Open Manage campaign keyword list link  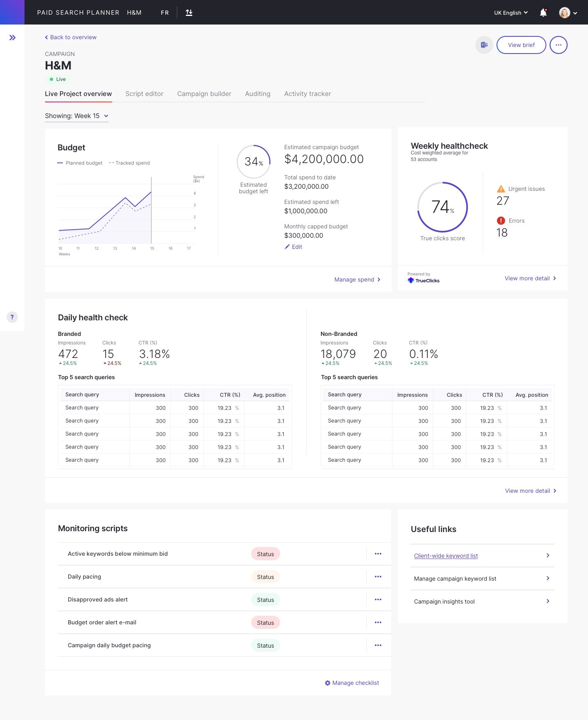click(455, 579)
